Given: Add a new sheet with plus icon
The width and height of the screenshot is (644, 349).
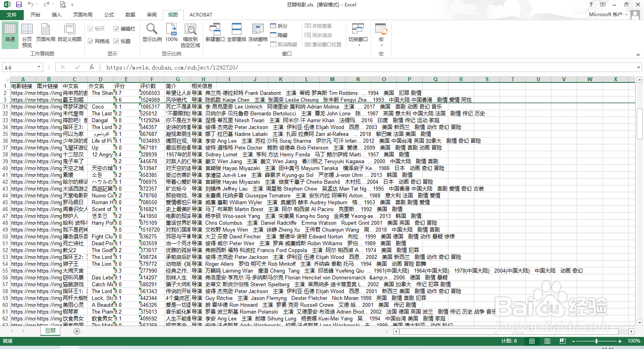Looking at the screenshot, I should click(x=77, y=331).
